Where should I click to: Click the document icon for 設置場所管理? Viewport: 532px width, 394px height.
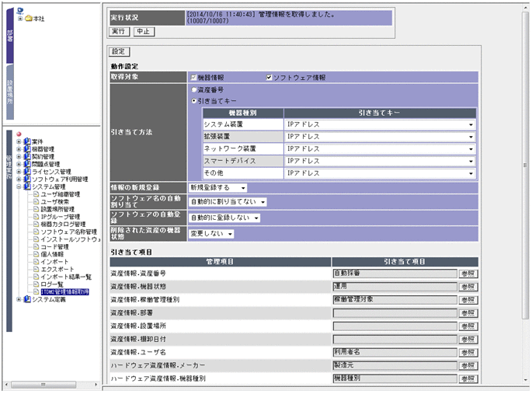(36, 209)
